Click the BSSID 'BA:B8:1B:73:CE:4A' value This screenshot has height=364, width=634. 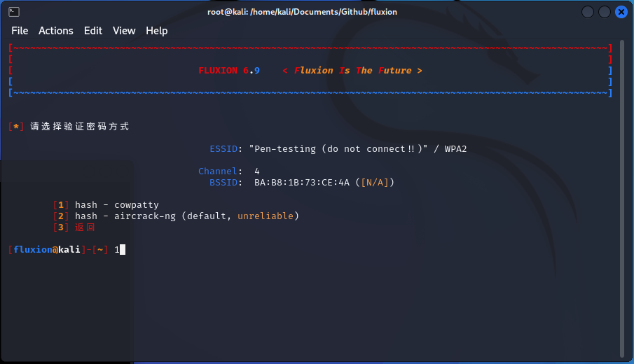[x=302, y=183]
